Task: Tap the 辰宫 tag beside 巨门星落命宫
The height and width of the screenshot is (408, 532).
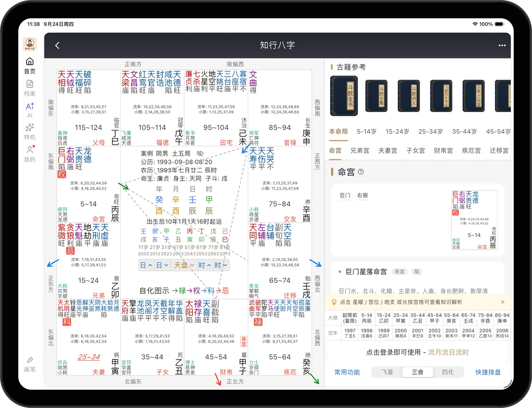Action: point(400,271)
